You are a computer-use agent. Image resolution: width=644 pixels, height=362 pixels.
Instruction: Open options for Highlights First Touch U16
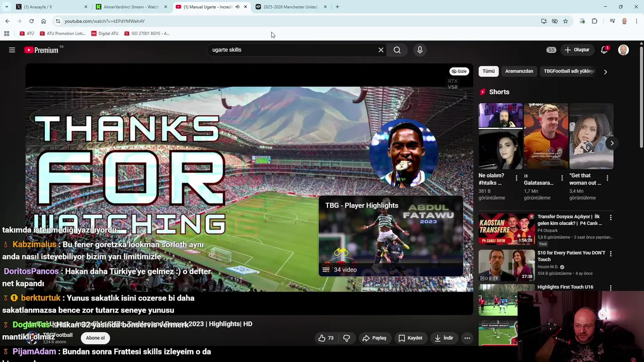tap(611, 288)
